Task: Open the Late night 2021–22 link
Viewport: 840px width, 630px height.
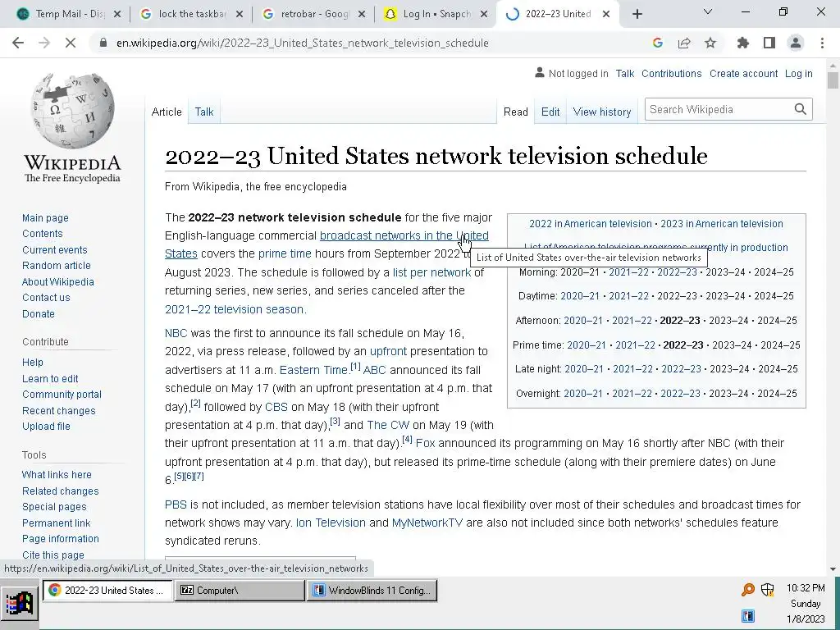Action: (x=632, y=369)
